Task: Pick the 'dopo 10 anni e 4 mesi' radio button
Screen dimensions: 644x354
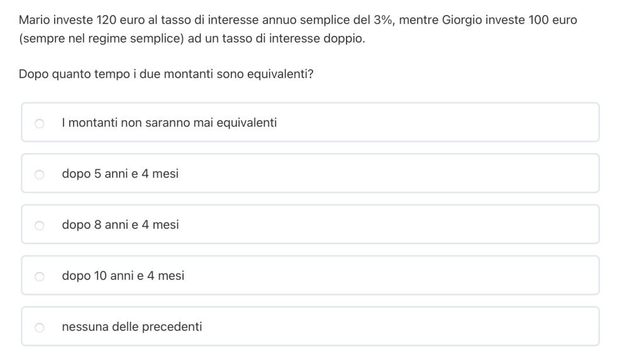Action: (x=39, y=276)
